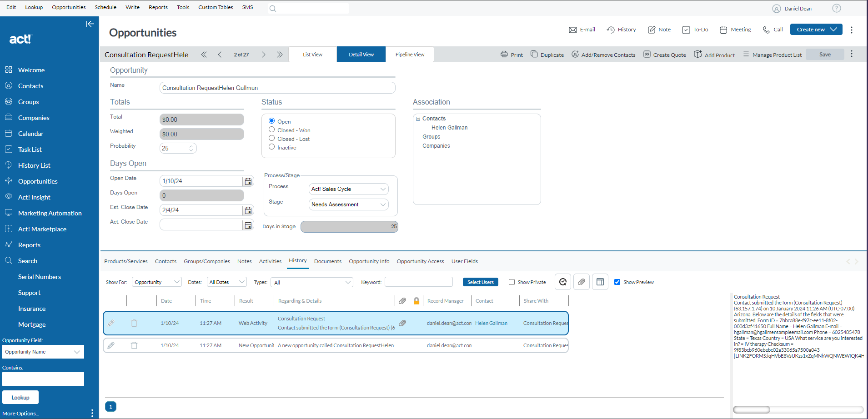Viewport: 868px width, 419px height.
Task: Collapse the Contacts tree in Association
Action: (x=418, y=118)
